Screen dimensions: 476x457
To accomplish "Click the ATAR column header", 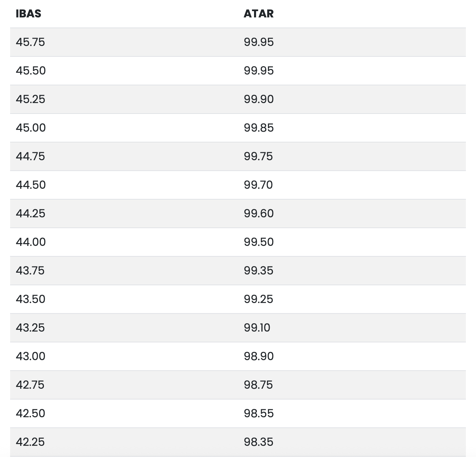I will click(259, 14).
